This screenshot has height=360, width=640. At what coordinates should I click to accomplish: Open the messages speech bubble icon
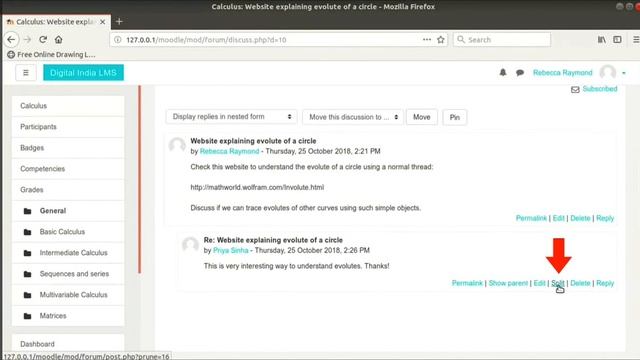(520, 73)
